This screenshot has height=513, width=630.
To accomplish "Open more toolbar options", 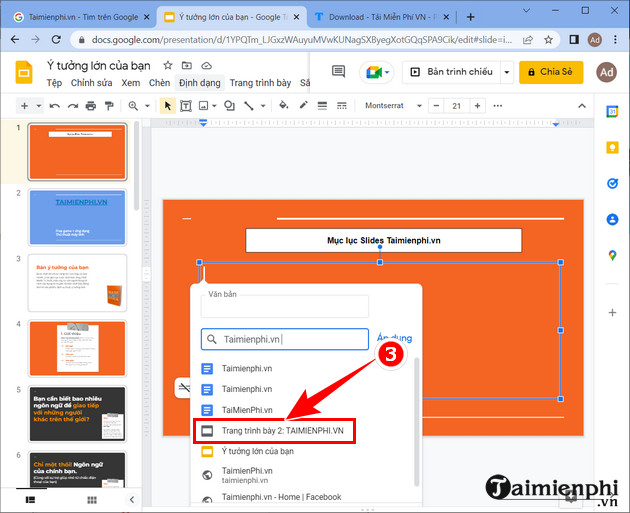I will tap(497, 106).
